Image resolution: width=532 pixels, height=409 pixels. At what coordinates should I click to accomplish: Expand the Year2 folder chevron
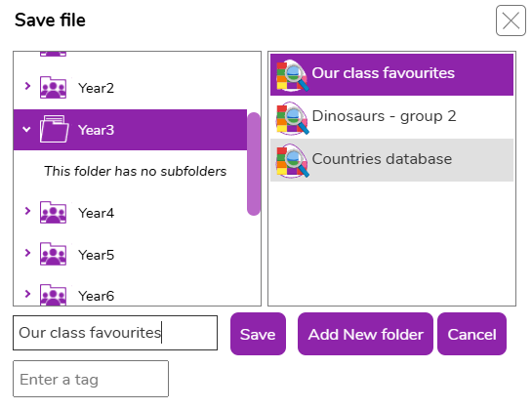27,86
